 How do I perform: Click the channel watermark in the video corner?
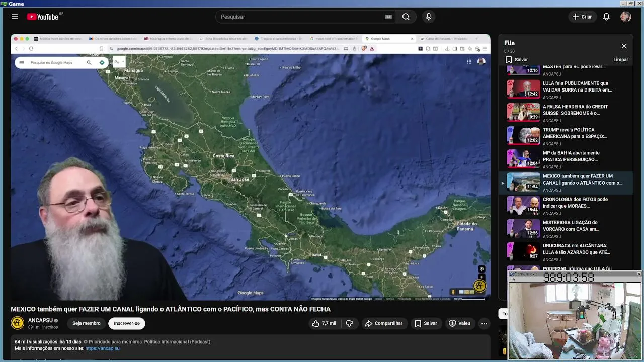[x=479, y=286]
